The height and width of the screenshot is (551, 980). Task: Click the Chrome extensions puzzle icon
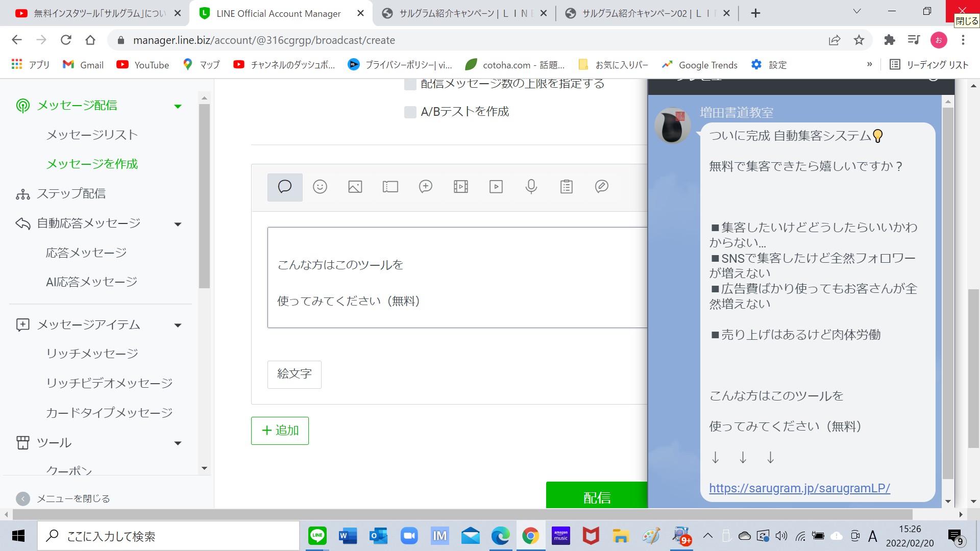pyautogui.click(x=890, y=40)
